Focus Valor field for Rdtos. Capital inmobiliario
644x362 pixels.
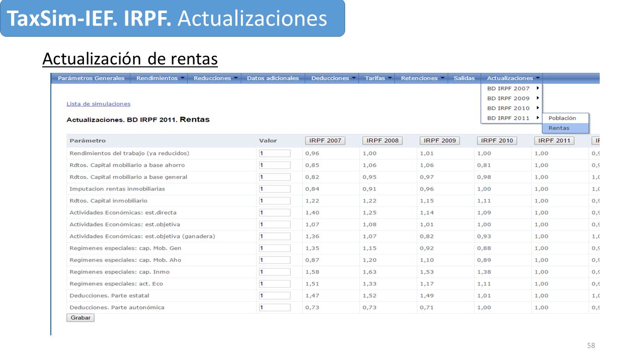[275, 201]
